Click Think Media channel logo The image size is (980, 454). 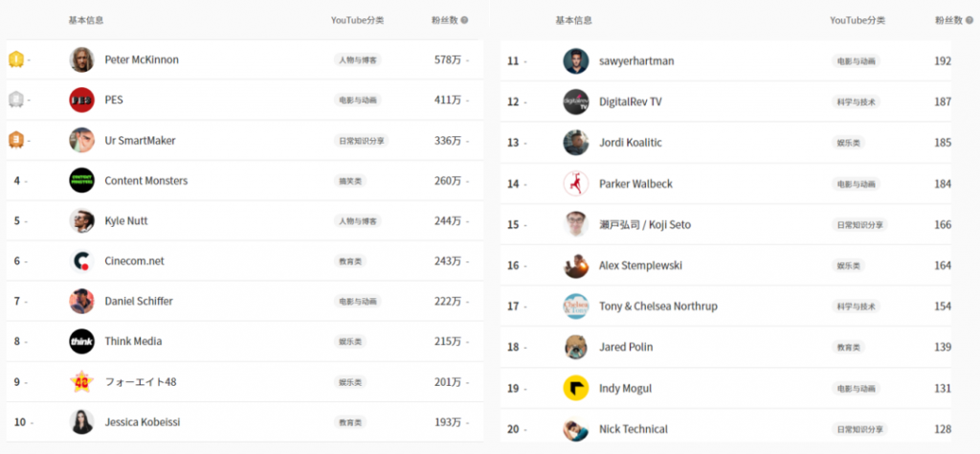point(81,341)
